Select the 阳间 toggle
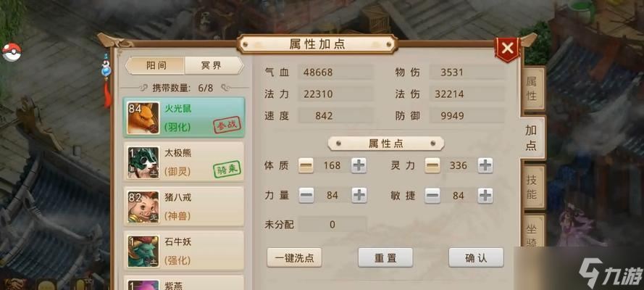This screenshot has height=290, width=644. (x=156, y=66)
